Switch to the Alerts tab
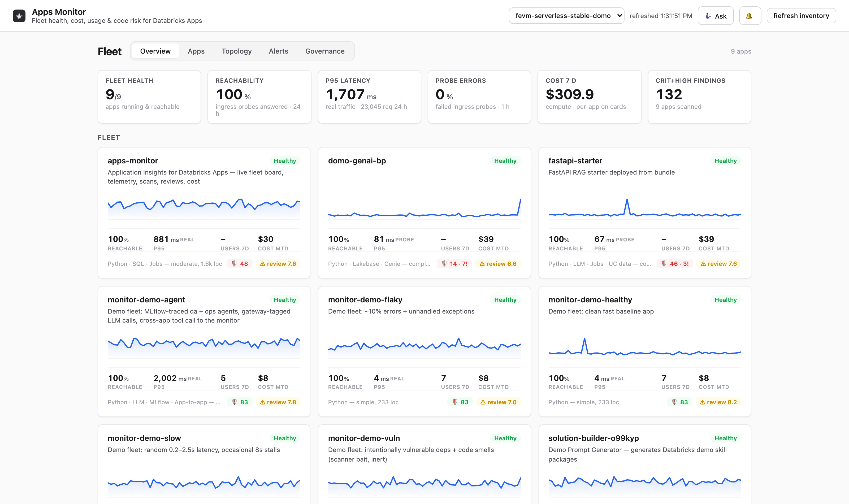This screenshot has width=849, height=504. [x=279, y=51]
